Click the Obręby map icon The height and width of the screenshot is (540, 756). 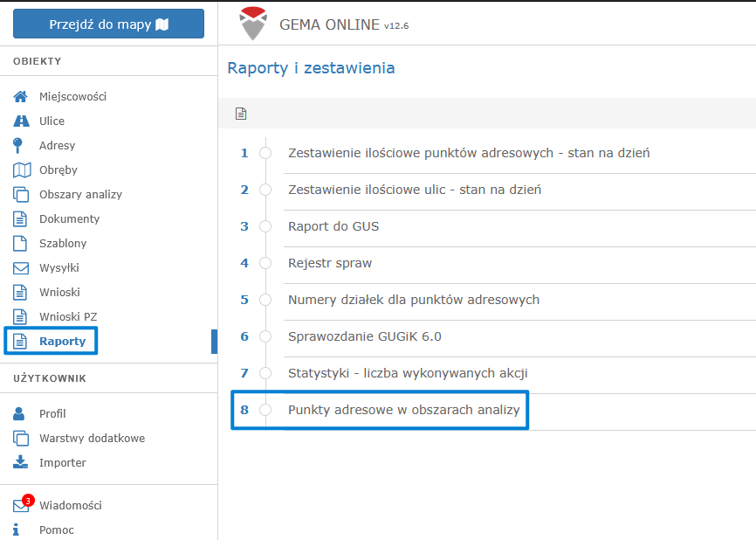tap(22, 170)
